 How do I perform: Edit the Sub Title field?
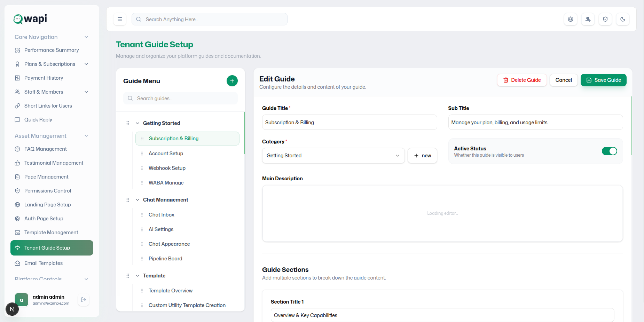pos(535,123)
